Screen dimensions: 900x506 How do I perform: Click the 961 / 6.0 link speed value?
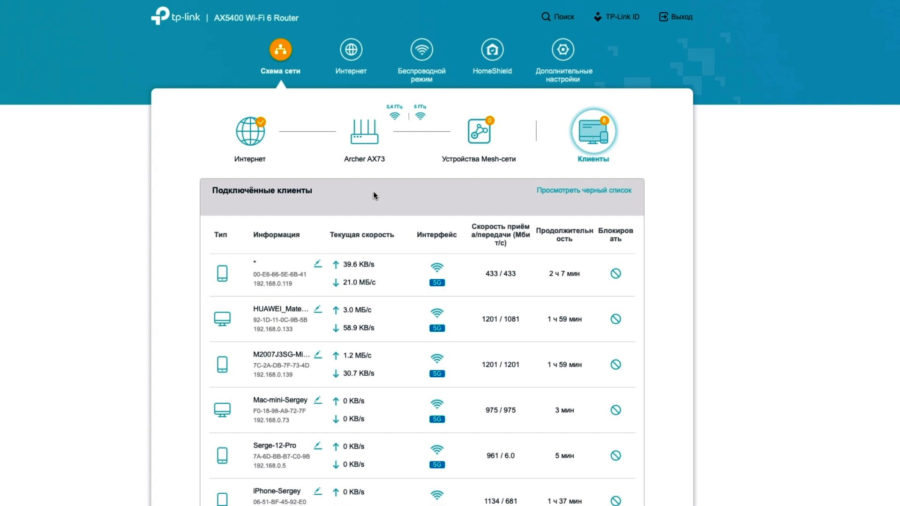pos(501,456)
